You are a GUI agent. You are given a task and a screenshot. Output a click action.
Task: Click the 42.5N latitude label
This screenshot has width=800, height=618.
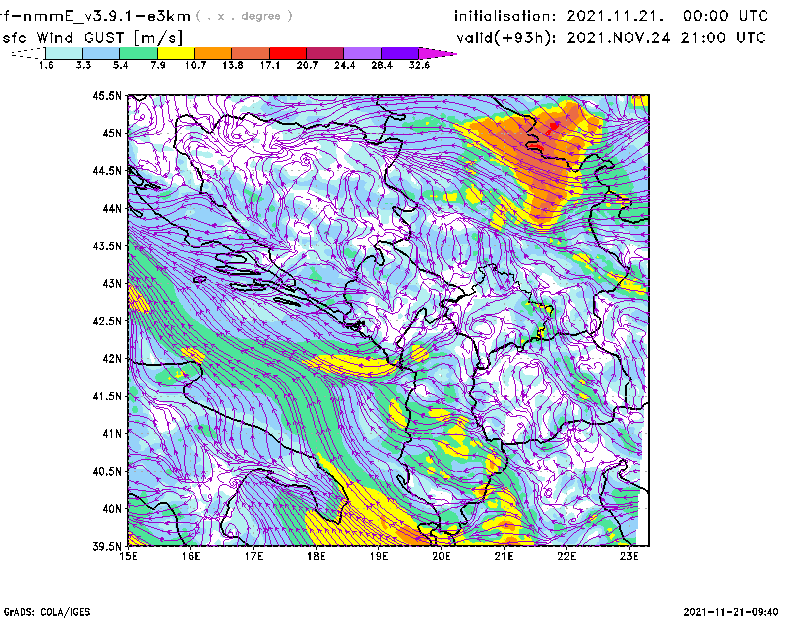click(107, 321)
